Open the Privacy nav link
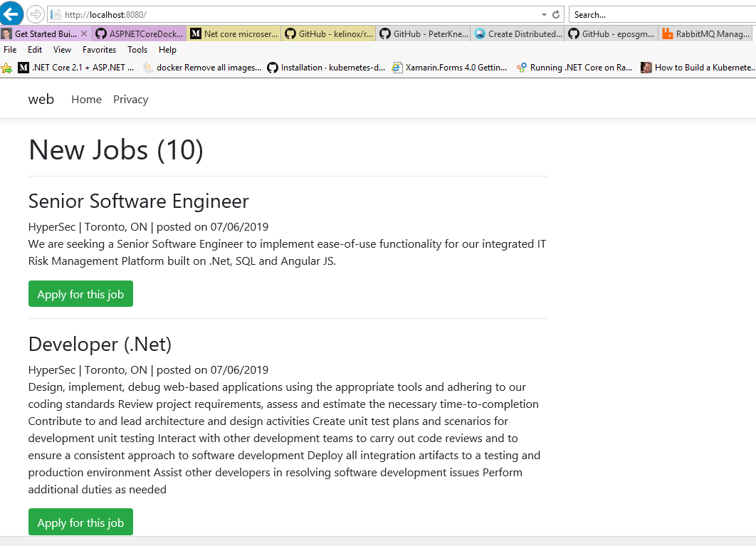This screenshot has height=546, width=756. pyautogui.click(x=131, y=100)
